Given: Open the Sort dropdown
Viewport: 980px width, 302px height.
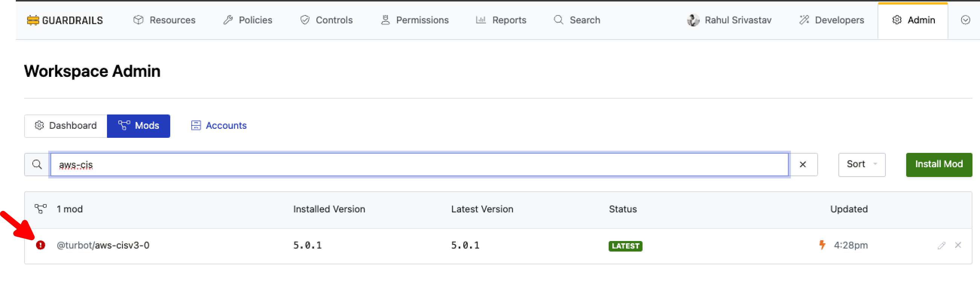Looking at the screenshot, I should pyautogui.click(x=861, y=164).
